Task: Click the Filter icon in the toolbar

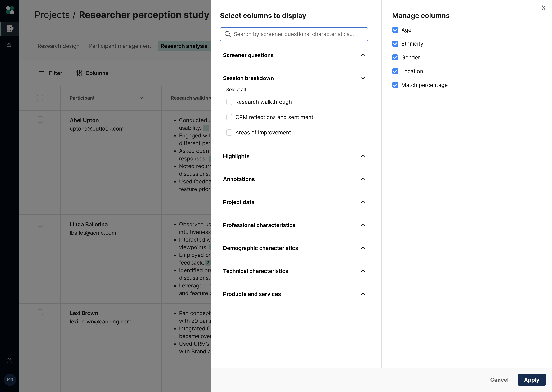Action: (x=42, y=73)
